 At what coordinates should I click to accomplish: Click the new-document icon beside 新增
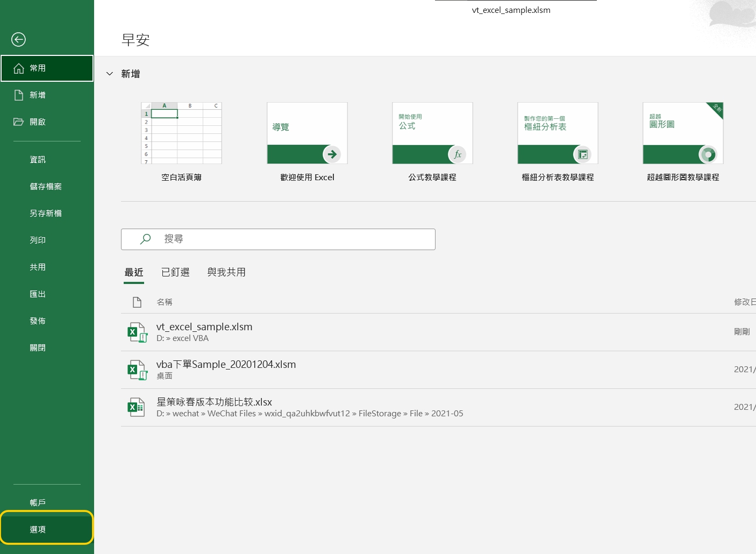pos(19,95)
